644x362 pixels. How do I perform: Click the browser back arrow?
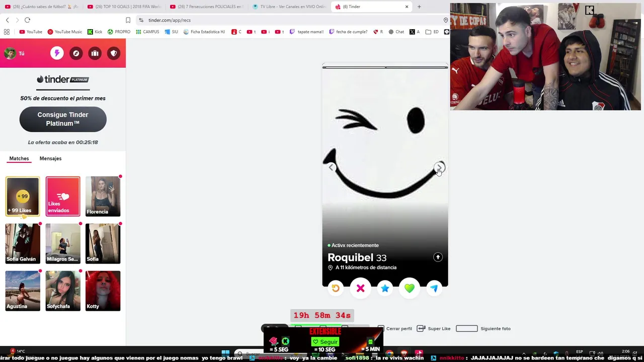(x=7, y=20)
